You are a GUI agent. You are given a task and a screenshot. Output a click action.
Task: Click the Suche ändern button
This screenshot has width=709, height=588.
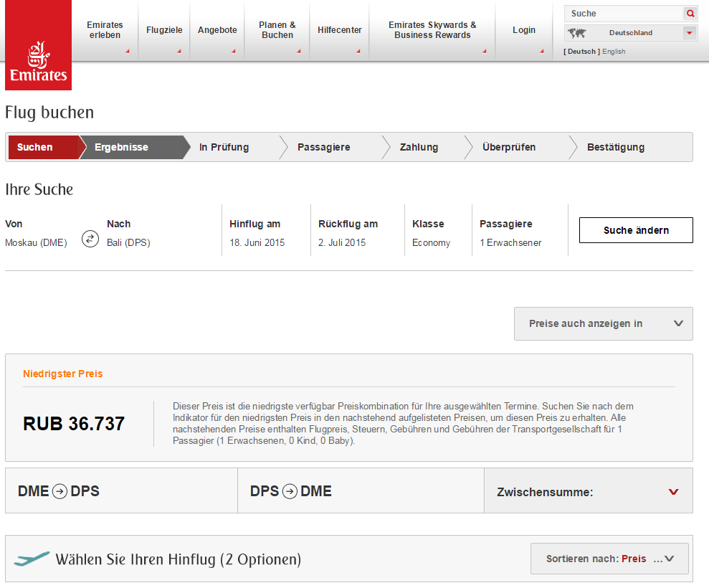pos(636,230)
